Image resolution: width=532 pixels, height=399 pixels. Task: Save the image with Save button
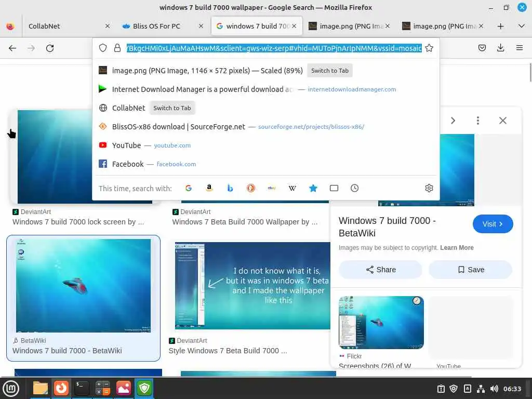(470, 270)
